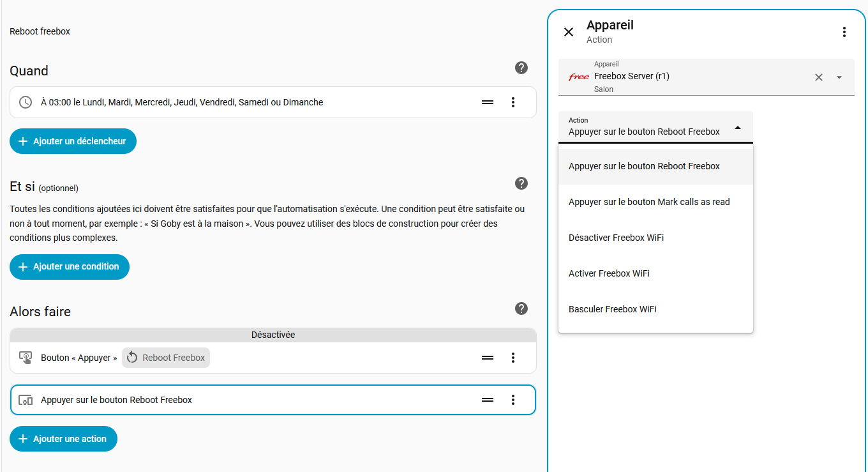Click "Ajouter une condition" button
The height and width of the screenshot is (472, 868).
click(x=70, y=266)
